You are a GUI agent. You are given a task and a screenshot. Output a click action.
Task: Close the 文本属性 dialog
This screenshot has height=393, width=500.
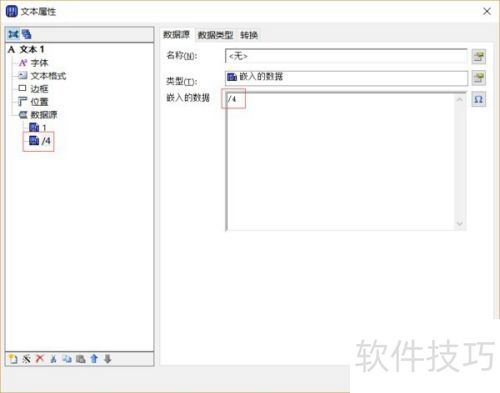point(487,11)
